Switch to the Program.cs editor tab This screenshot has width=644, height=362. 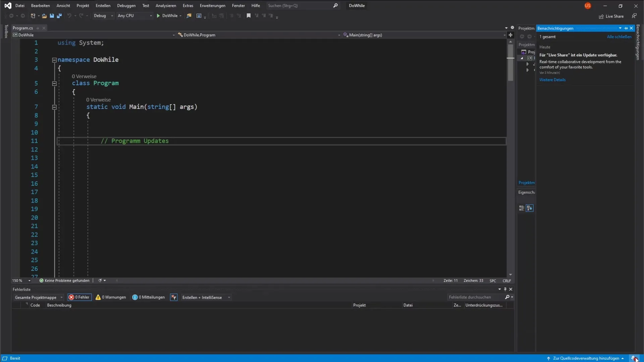23,28
